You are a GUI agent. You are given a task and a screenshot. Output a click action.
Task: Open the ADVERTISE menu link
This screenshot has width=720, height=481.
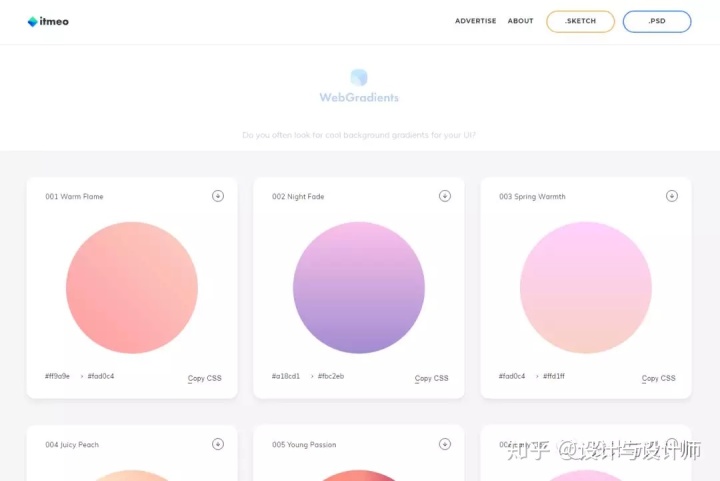click(x=476, y=21)
